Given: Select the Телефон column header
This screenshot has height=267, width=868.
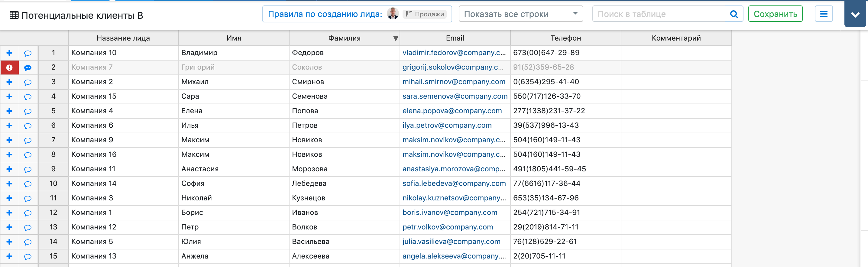Looking at the screenshot, I should [565, 38].
